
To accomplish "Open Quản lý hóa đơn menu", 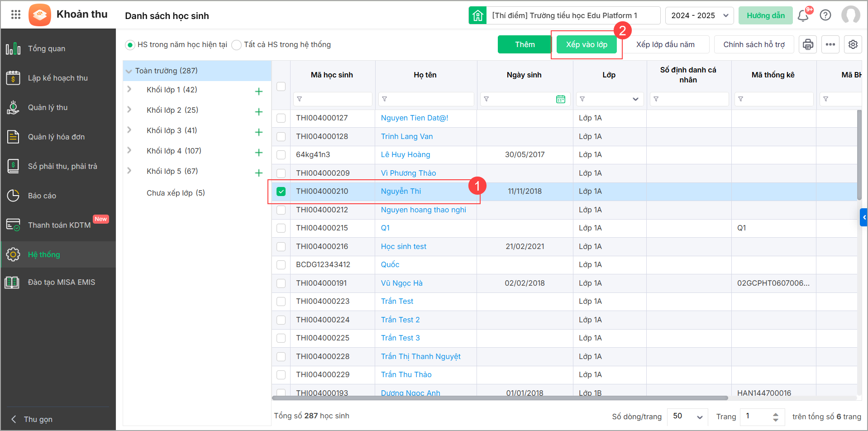I will [58, 137].
